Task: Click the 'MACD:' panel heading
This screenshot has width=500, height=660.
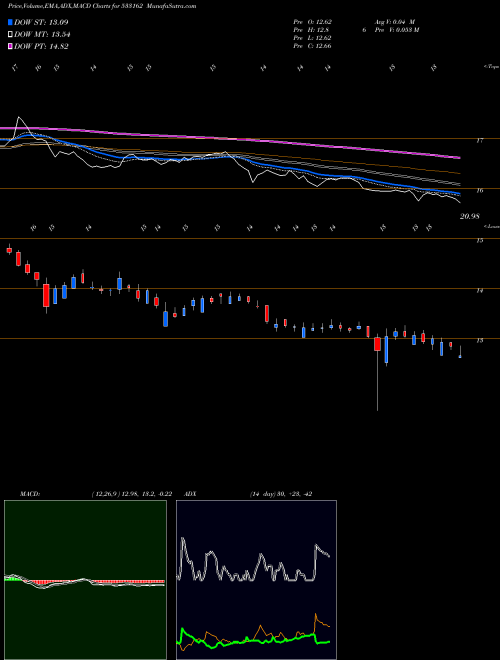Action: (30, 494)
